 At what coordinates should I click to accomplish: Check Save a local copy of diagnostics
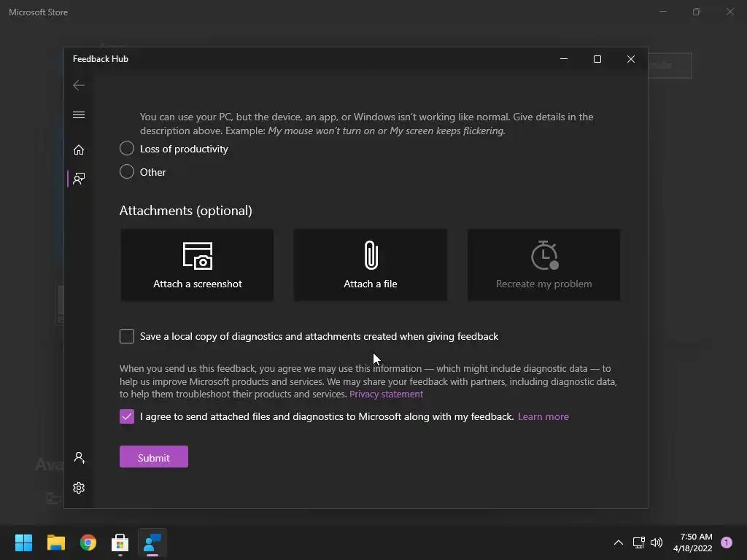127,336
